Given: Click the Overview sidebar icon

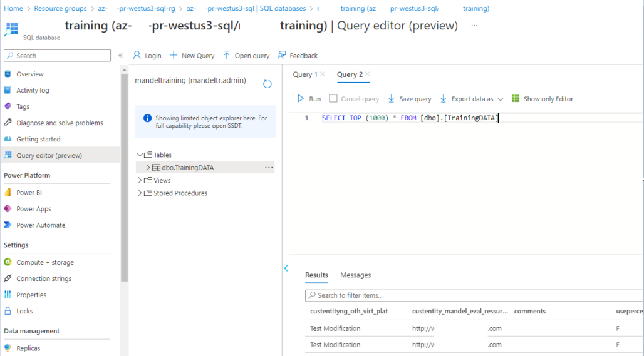Looking at the screenshot, I should [8, 74].
